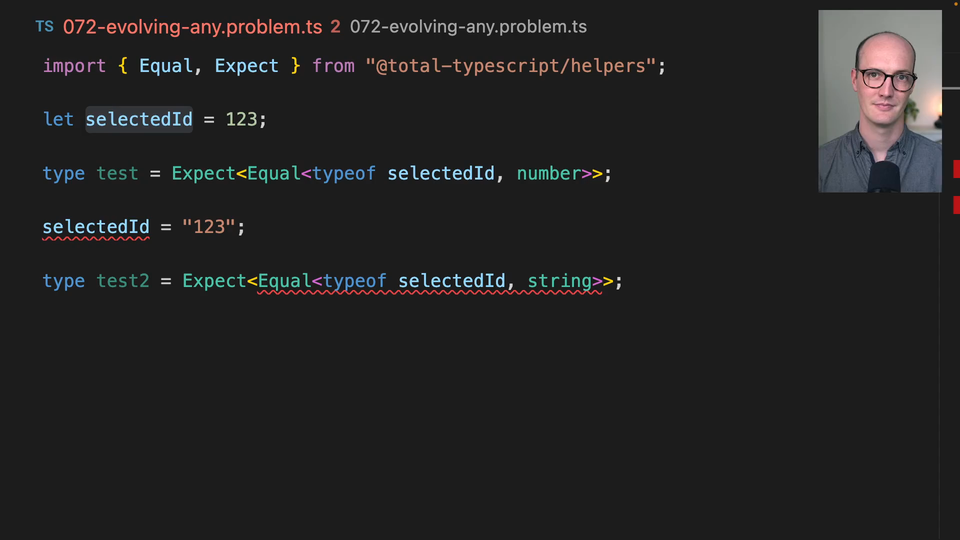Click the test2 type alias name
The height and width of the screenshot is (540, 960).
(122, 282)
